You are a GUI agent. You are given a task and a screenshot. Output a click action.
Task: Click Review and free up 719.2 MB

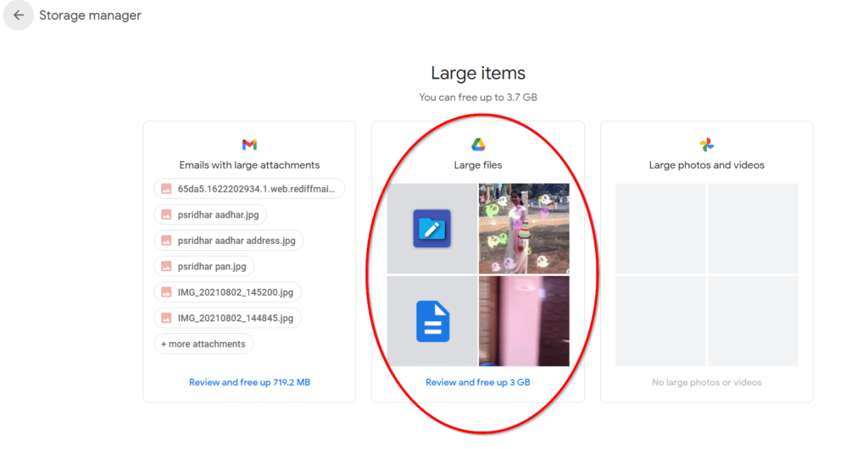250,382
